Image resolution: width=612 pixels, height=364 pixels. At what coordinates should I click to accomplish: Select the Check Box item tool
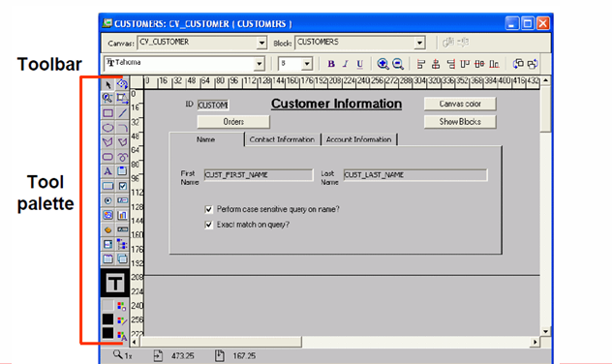click(122, 186)
